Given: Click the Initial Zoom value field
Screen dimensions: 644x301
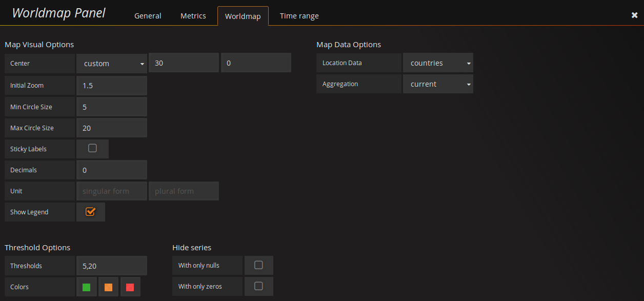Looking at the screenshot, I should 111,85.
